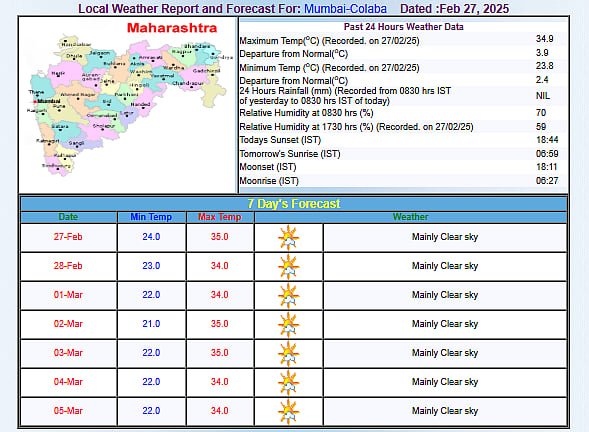The image size is (589, 432).
Task: Click weather icon for 04-Mar
Action: pyautogui.click(x=288, y=382)
